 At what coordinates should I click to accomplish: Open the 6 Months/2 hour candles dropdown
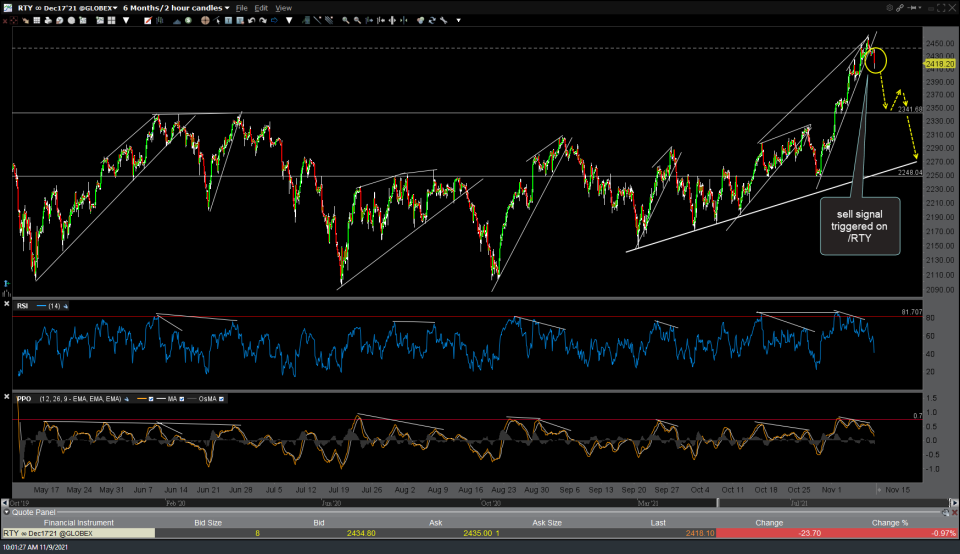176,7
